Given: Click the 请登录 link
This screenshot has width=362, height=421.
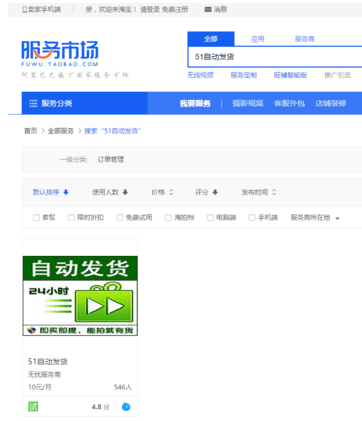Looking at the screenshot, I should pos(150,10).
